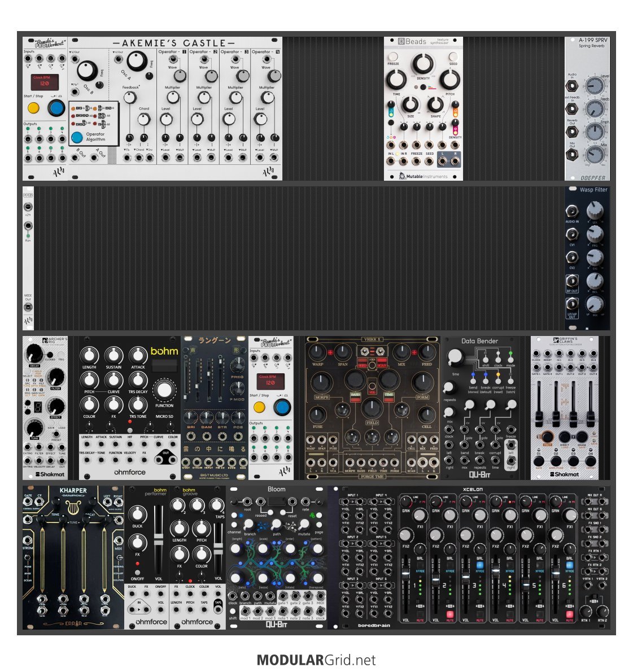The width and height of the screenshot is (633, 672).
Task: Click the Mode button on Data Bender
Action: pos(511,359)
